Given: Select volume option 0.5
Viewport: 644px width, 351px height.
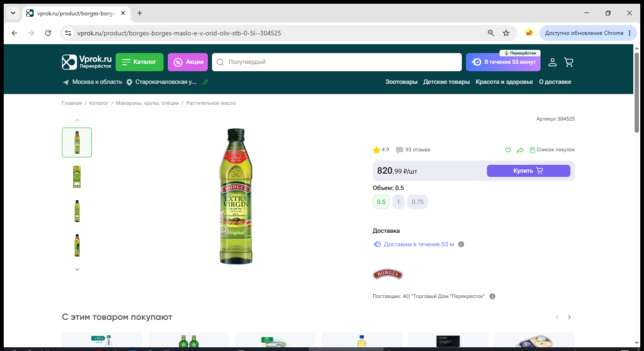Looking at the screenshot, I should tap(381, 202).
